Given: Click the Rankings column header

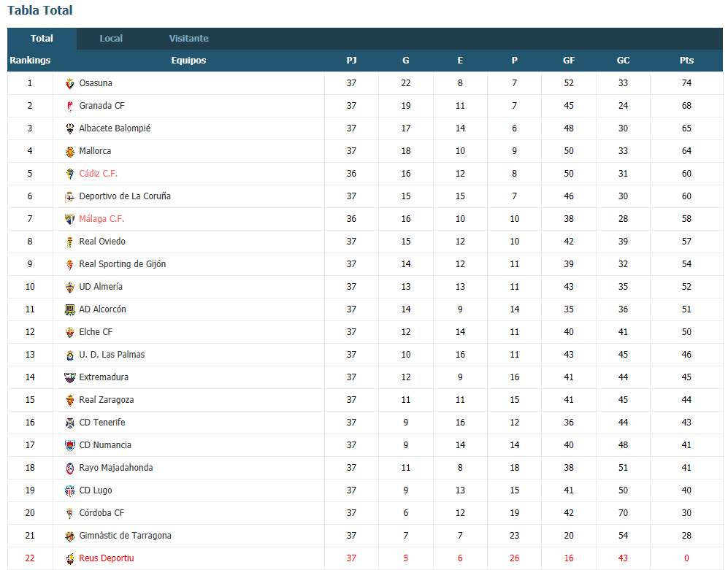Looking at the screenshot, I should [30, 61].
